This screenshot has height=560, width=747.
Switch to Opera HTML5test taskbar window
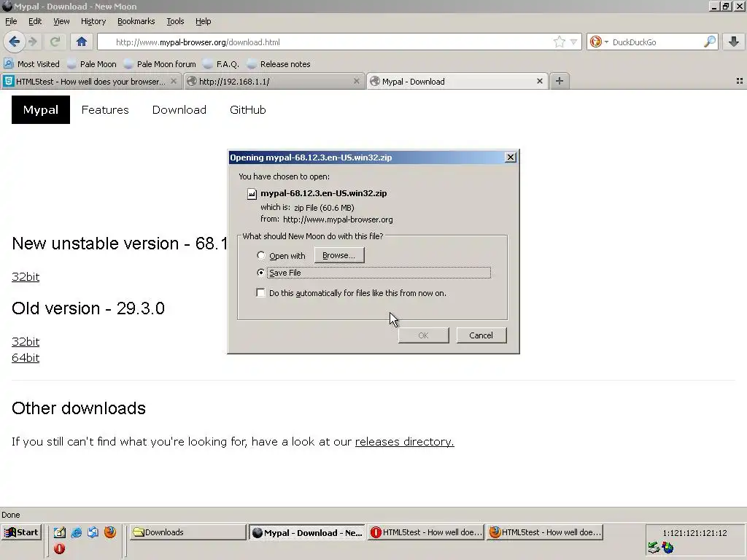pos(426,532)
